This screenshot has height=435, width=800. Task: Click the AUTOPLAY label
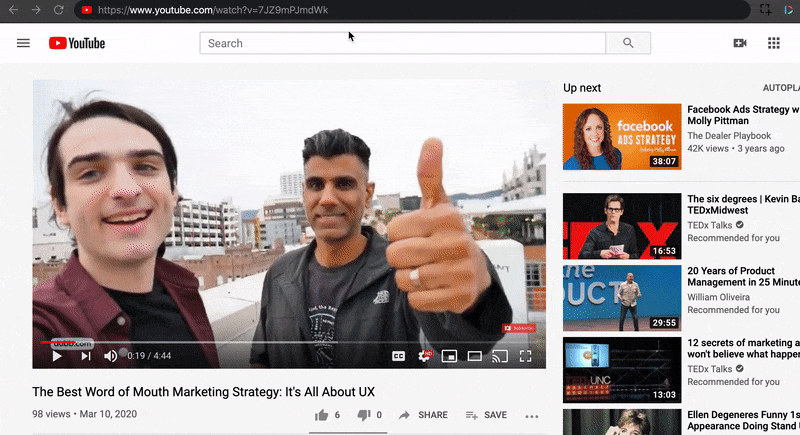pos(781,88)
